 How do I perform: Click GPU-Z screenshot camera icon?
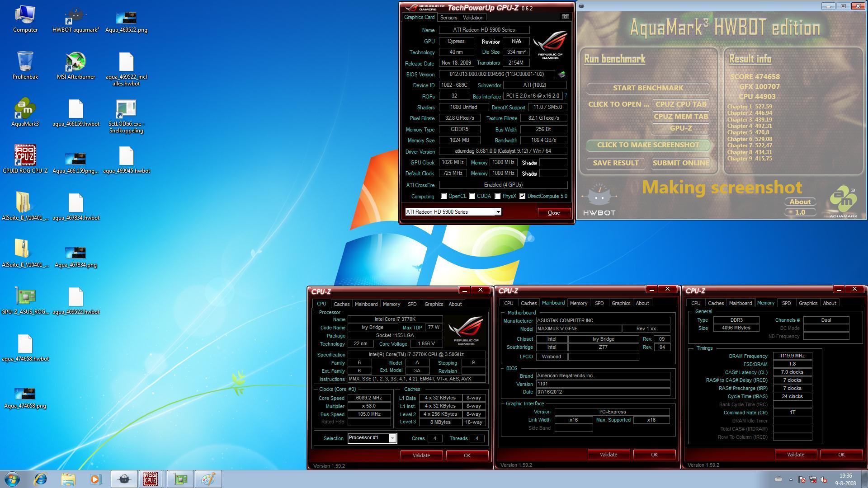565,17
